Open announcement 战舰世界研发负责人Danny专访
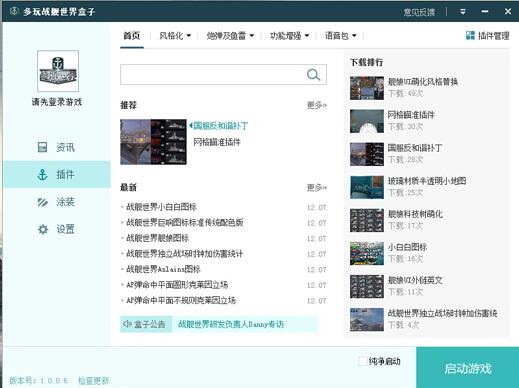The height and width of the screenshot is (388, 519). pyautogui.click(x=231, y=324)
